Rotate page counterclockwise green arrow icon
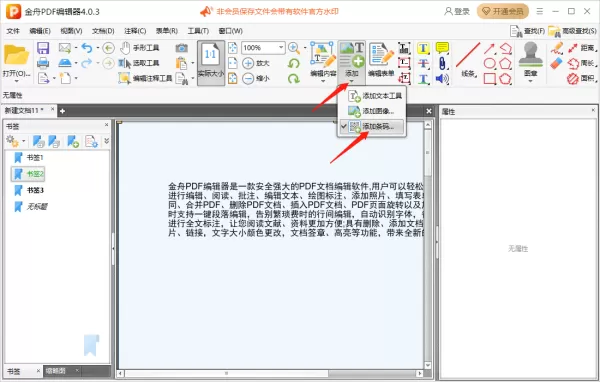The height and width of the screenshot is (382, 600). click(x=293, y=63)
